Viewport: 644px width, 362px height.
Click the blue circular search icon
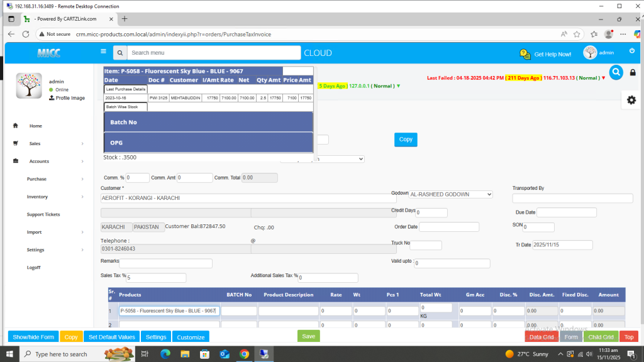615,72
